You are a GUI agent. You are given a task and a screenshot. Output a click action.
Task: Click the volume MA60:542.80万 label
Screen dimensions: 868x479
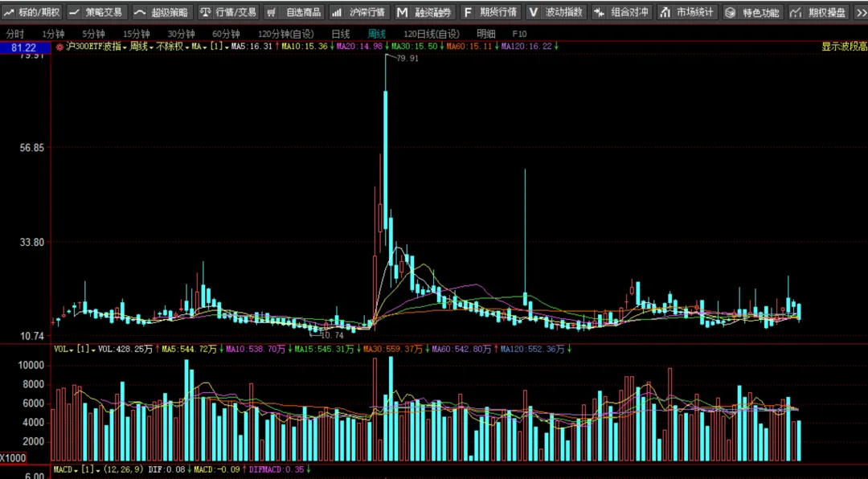[461, 349]
